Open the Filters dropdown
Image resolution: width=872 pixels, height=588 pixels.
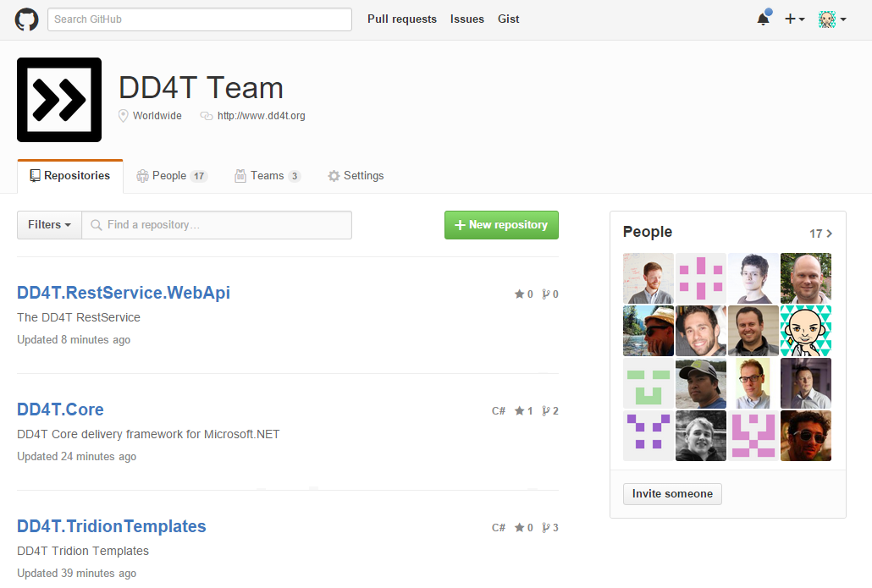[49, 225]
